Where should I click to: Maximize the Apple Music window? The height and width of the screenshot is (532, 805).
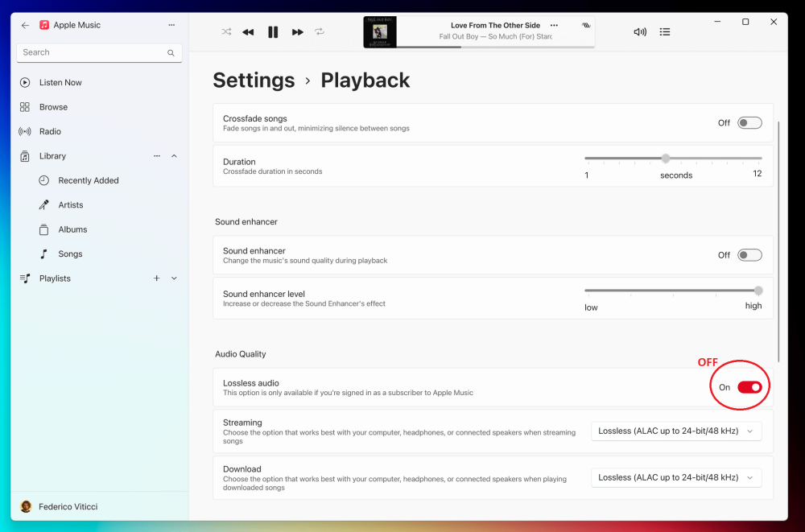point(745,22)
